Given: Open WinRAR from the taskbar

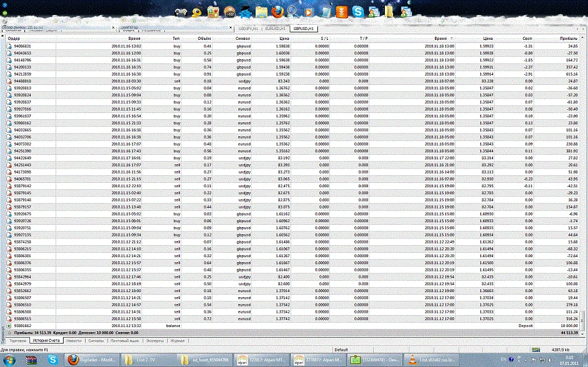Looking at the screenshot, I should [31, 360].
